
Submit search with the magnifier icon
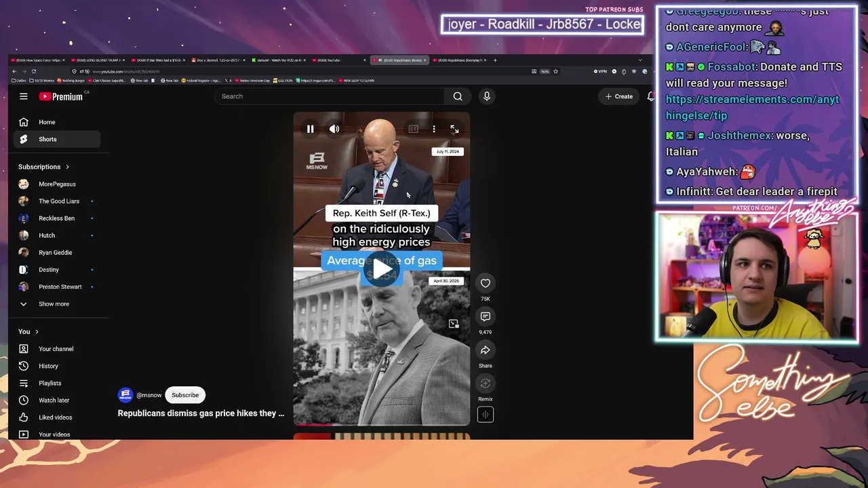458,96
